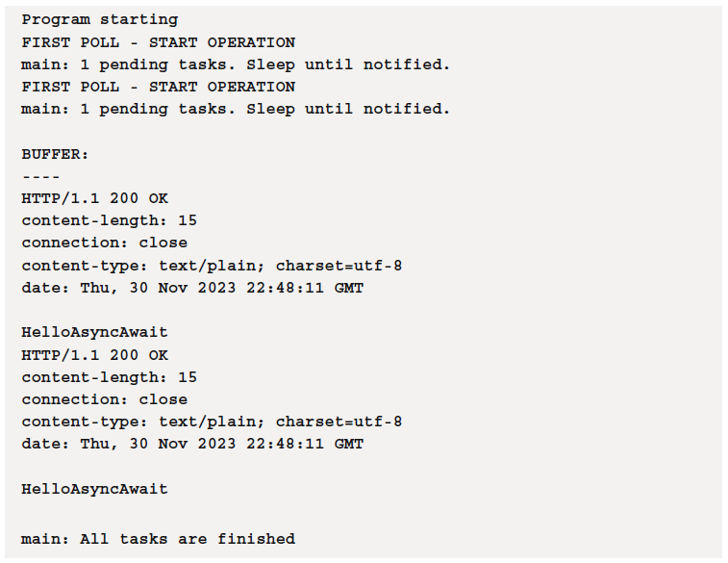Click the second 'charset=utf-8' line
728x563 pixels.
pos(212,422)
